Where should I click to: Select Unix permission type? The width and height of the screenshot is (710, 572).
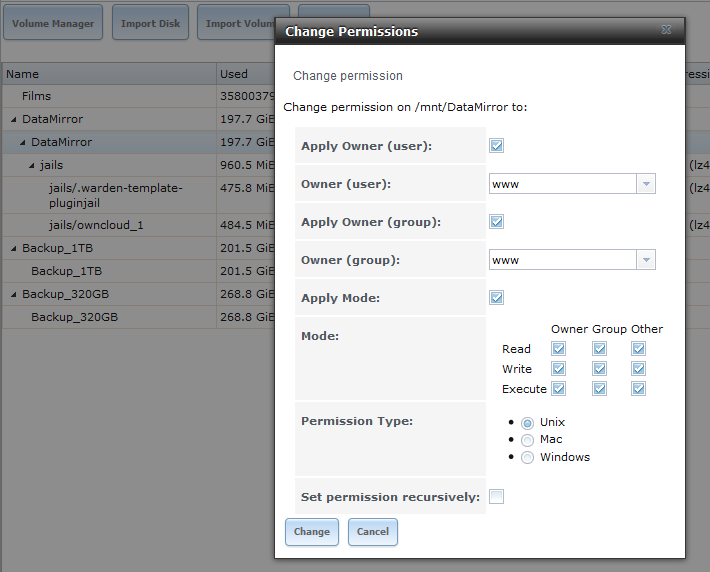[x=527, y=423]
